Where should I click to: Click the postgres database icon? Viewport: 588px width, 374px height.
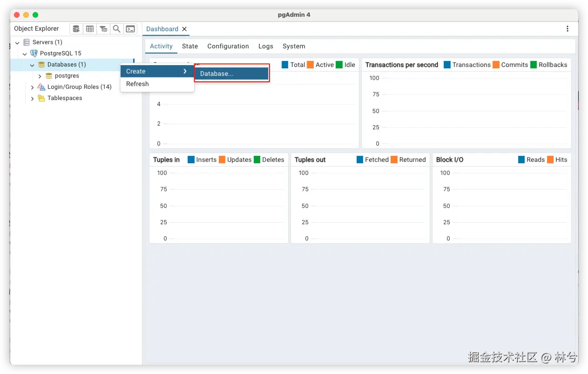[49, 76]
